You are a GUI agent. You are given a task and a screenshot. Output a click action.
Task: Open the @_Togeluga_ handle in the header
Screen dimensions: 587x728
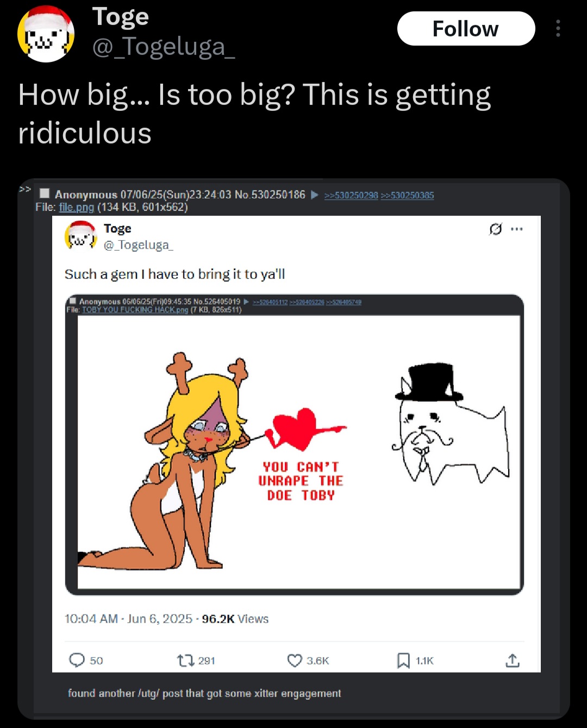point(164,47)
